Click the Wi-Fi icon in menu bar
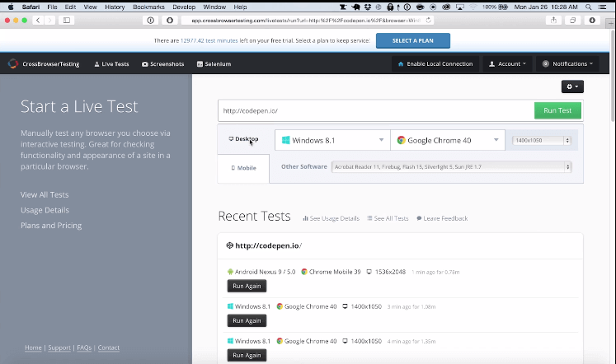The image size is (616, 364). (x=473, y=7)
